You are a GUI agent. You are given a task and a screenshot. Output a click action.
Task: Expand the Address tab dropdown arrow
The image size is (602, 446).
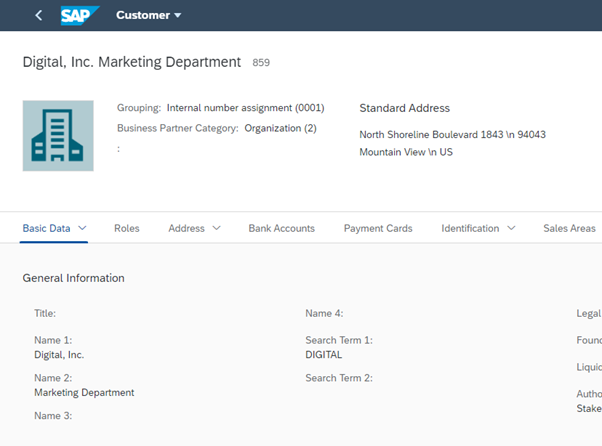pos(216,228)
